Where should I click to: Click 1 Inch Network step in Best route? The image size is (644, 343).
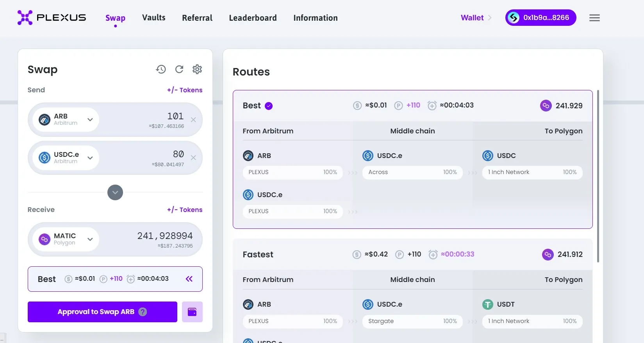pos(532,172)
